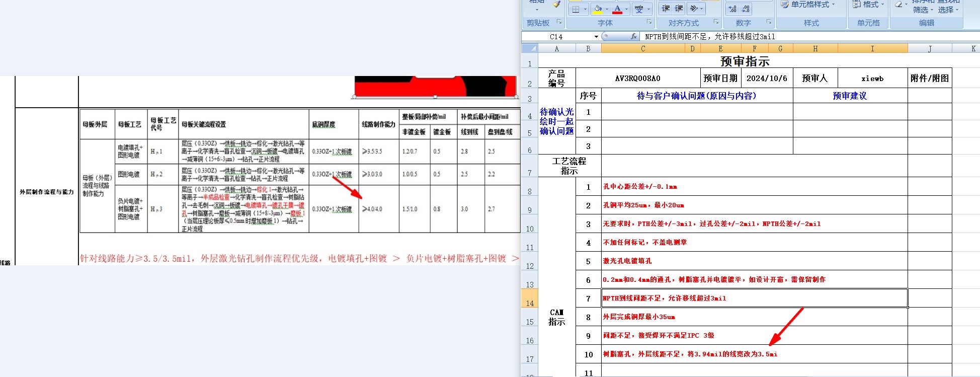
Task: Click 线路制作能力 header in left document table
Action: point(378,124)
